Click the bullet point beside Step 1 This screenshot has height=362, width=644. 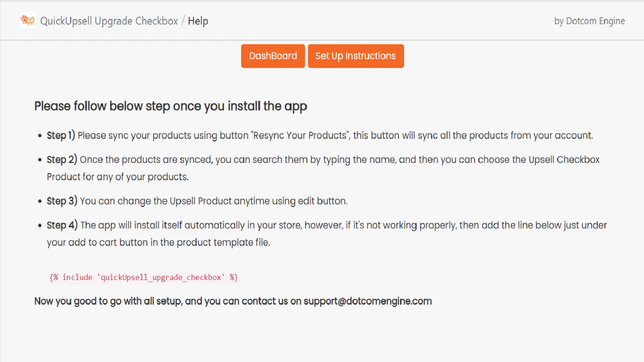(40, 136)
